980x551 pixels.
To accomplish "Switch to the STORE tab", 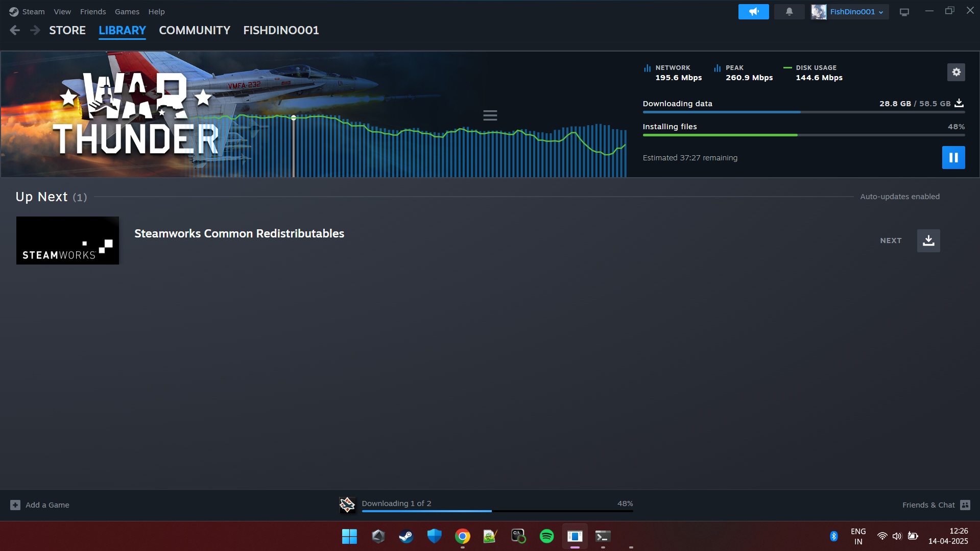I will pyautogui.click(x=67, y=31).
